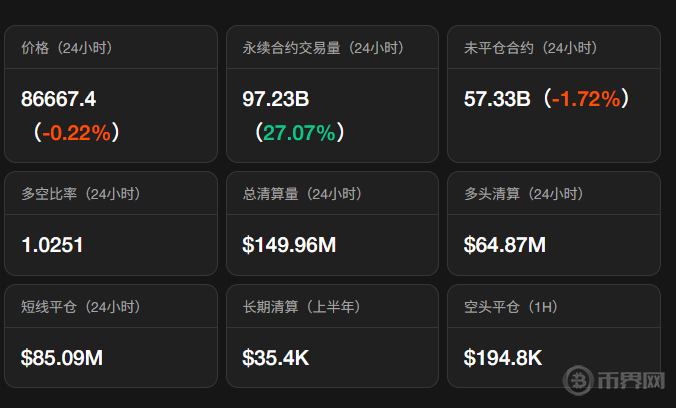Click the 总清算量 card title

pos(302,194)
